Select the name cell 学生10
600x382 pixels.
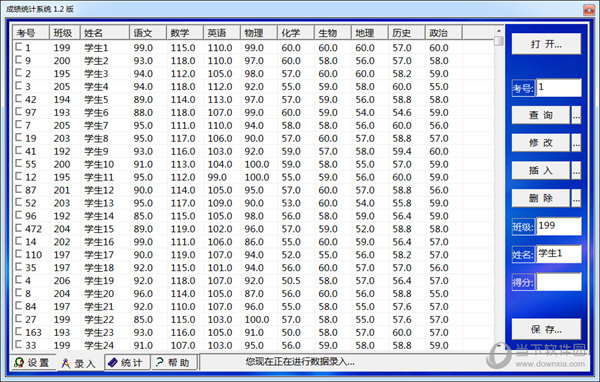99,164
